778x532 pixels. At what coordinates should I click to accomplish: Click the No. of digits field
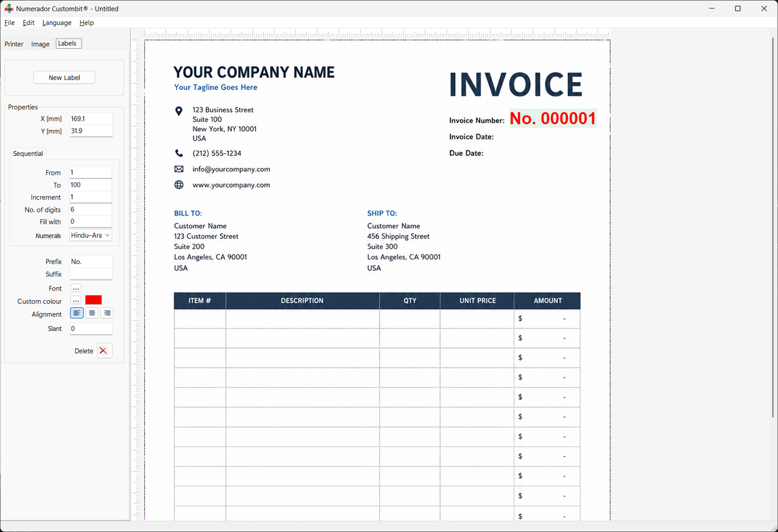pos(91,210)
